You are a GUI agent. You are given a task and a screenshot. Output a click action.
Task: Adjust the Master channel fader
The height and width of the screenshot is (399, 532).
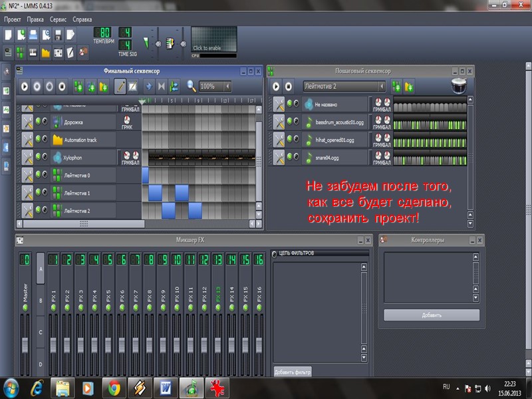(25, 344)
